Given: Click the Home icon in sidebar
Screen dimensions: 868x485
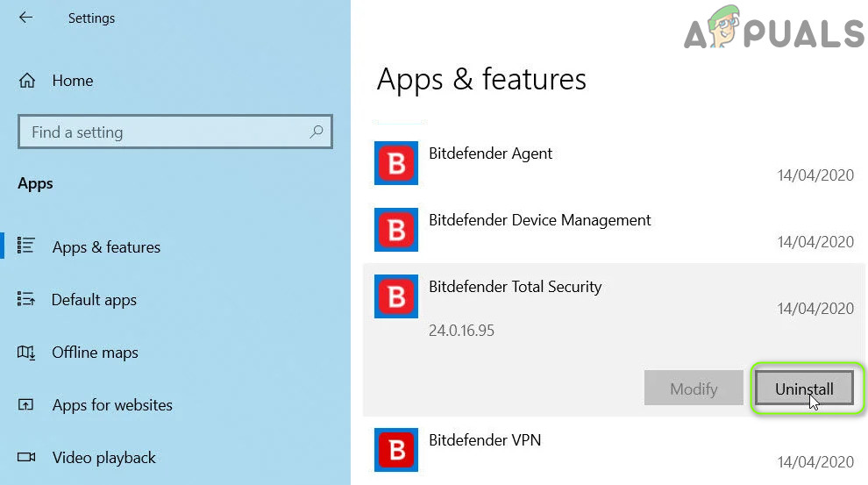Looking at the screenshot, I should 27,81.
